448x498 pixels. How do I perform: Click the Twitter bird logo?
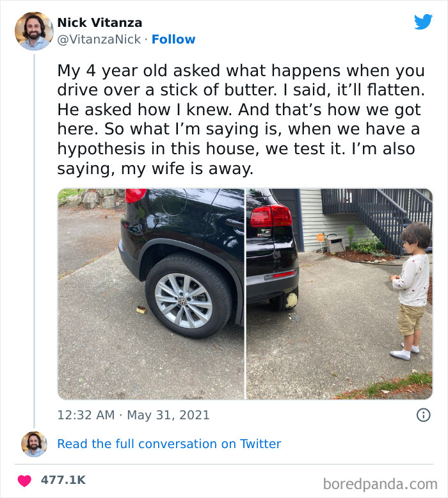coord(423,22)
